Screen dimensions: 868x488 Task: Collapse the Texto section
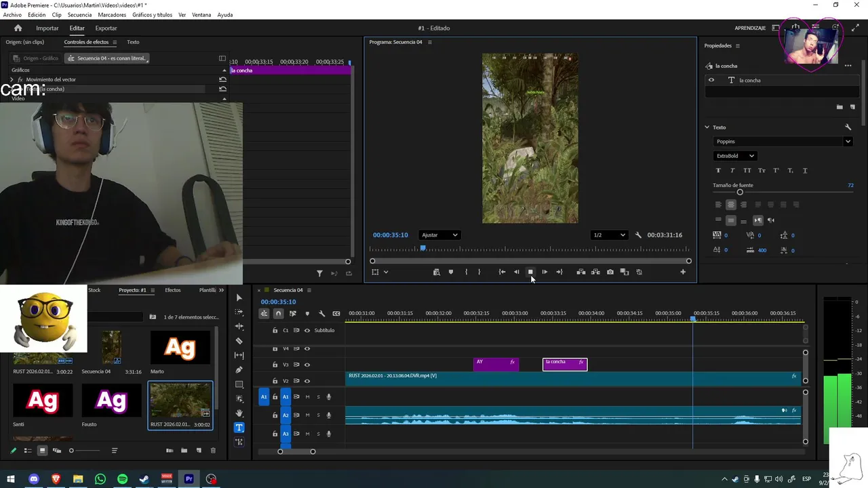coord(707,127)
